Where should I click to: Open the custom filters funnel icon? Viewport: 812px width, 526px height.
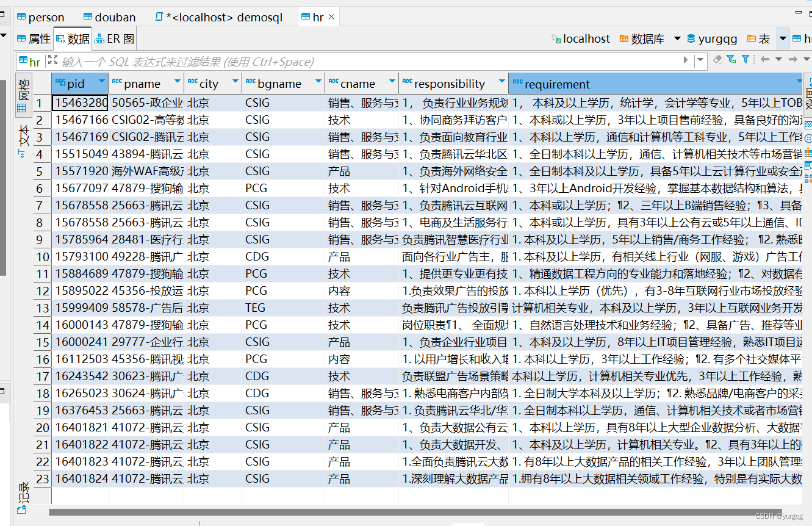pyautogui.click(x=746, y=59)
